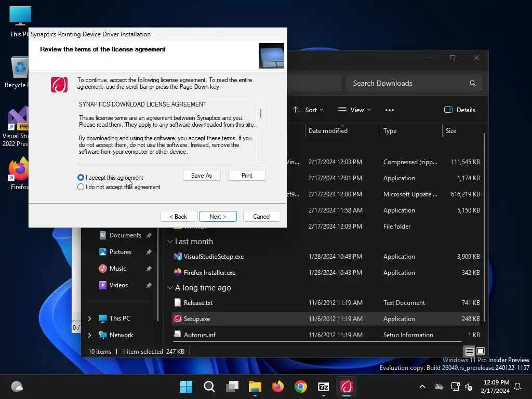The image size is (532, 399).
Task: Open clock and date flyout
Action: 495,387
